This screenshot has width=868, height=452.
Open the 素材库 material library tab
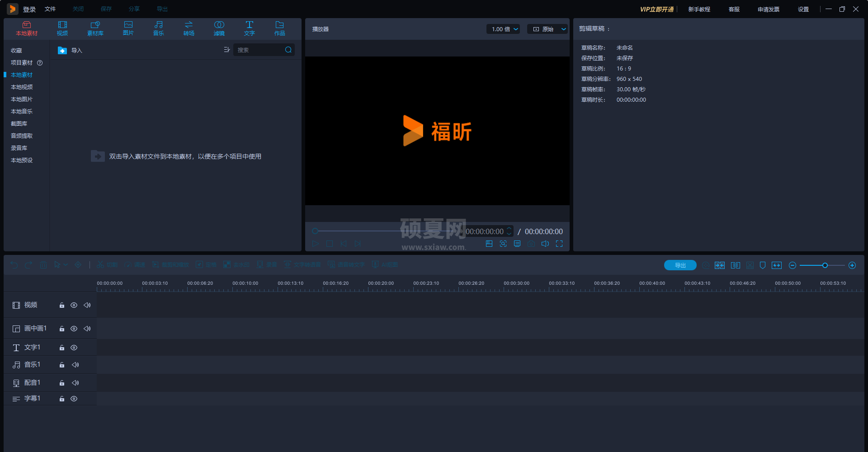tap(95, 28)
